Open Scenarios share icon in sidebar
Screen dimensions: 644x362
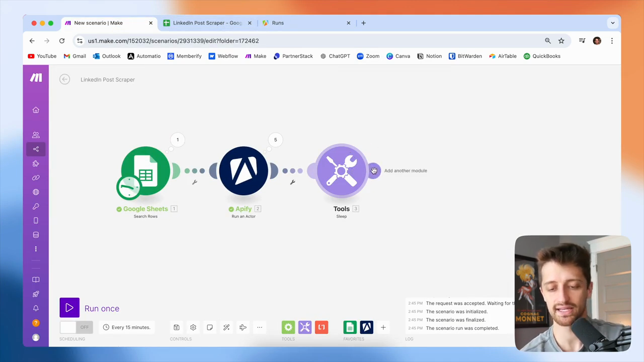click(36, 149)
